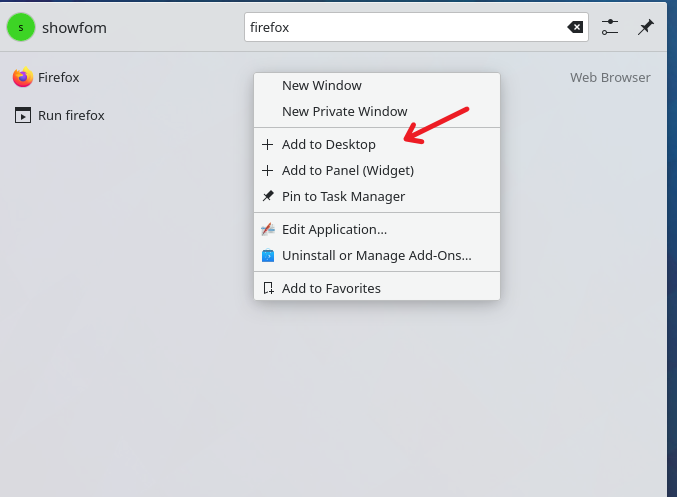Choose New Window from context menu
Screen dimensions: 677x497
pyautogui.click(x=377, y=85)
